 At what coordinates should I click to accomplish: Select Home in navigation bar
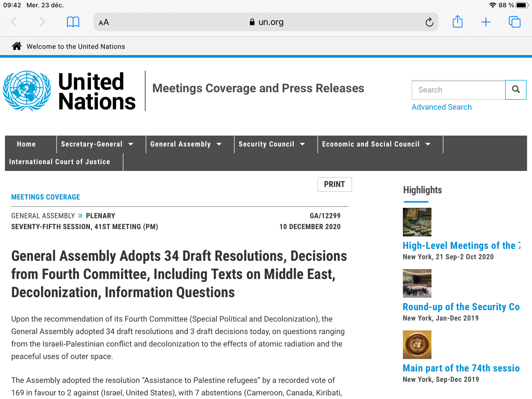(x=26, y=144)
